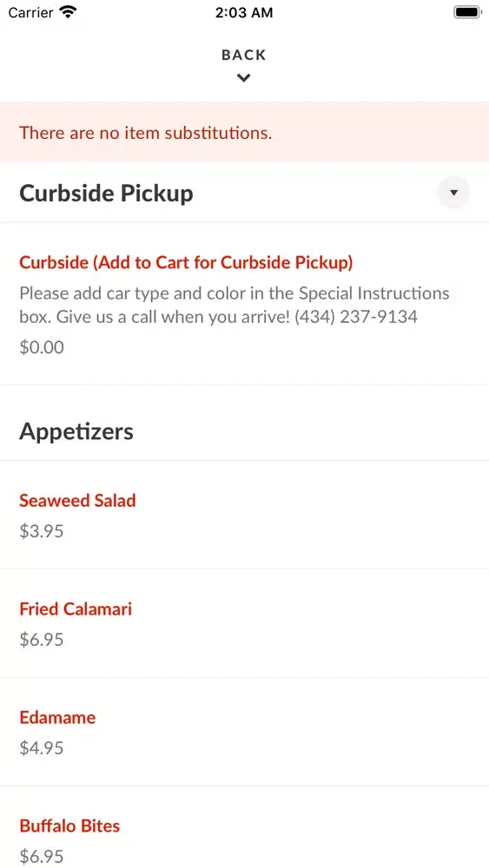
Task: Click the down chevron below BACK
Action: point(244,78)
